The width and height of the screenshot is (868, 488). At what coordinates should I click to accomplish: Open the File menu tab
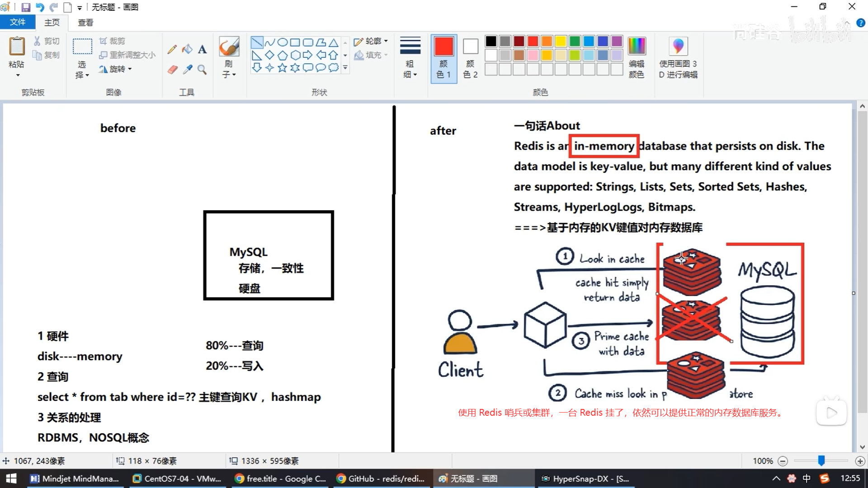pos(17,22)
